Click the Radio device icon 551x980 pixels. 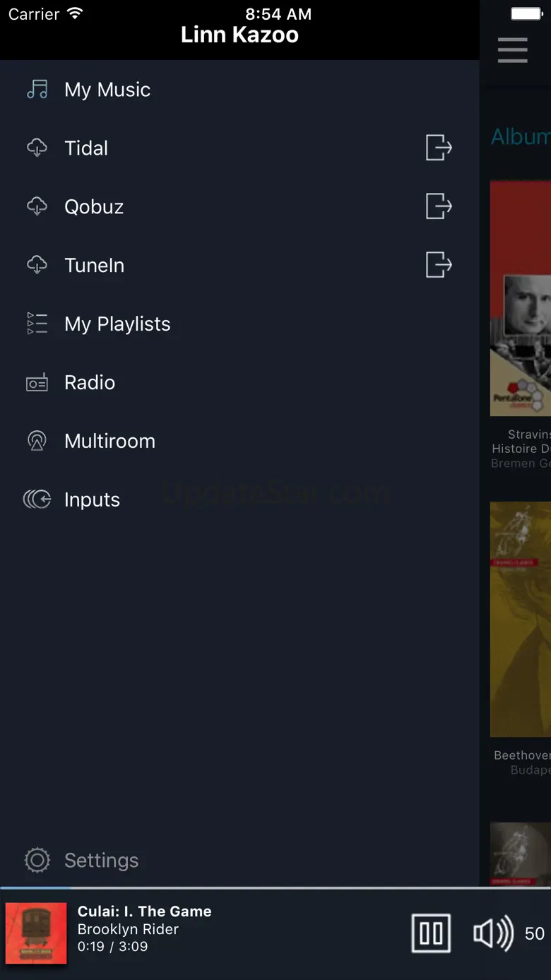pyautogui.click(x=37, y=382)
